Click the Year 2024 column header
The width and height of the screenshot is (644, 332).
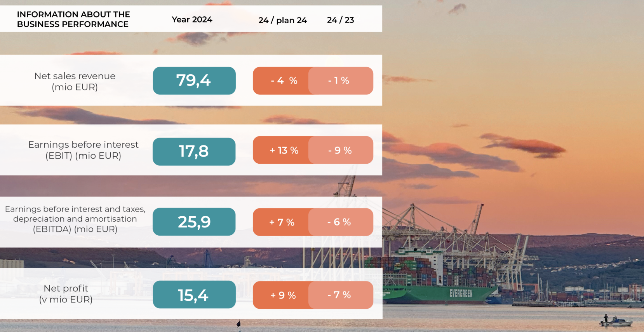click(x=192, y=19)
